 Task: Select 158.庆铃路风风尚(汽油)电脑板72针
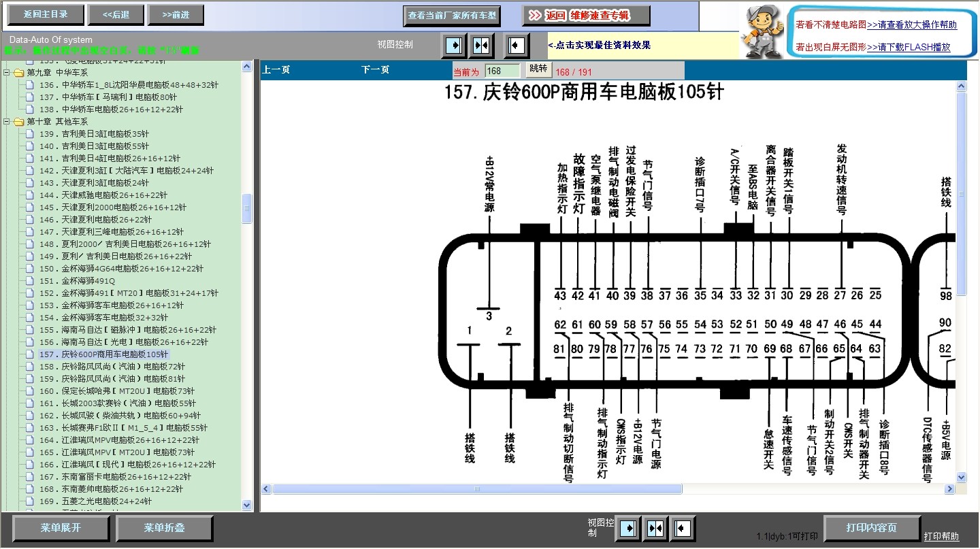112,367
